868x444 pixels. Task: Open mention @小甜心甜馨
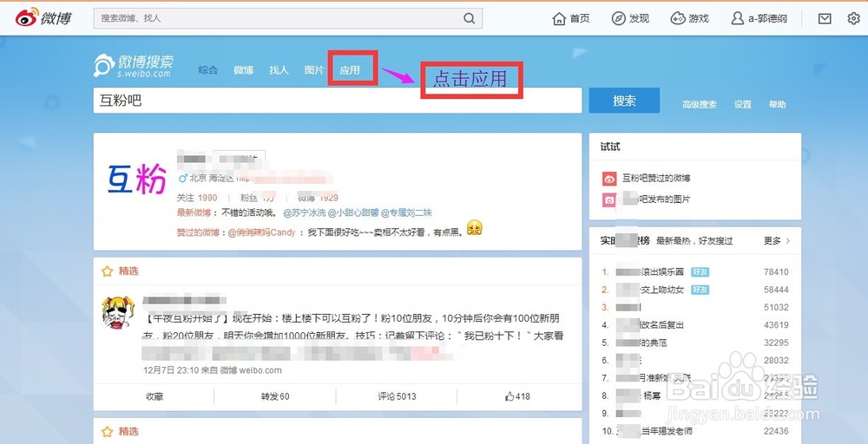[353, 212]
